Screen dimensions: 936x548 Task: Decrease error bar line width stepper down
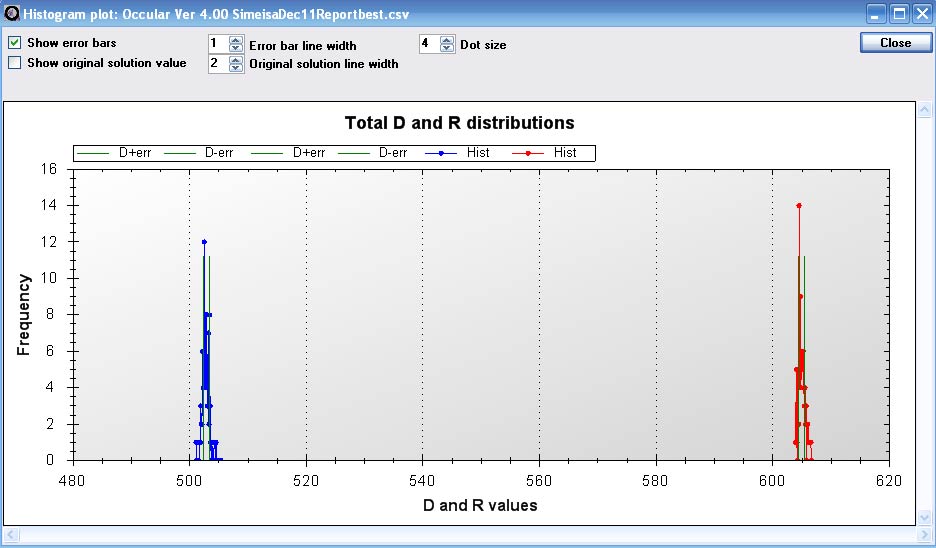click(236, 48)
